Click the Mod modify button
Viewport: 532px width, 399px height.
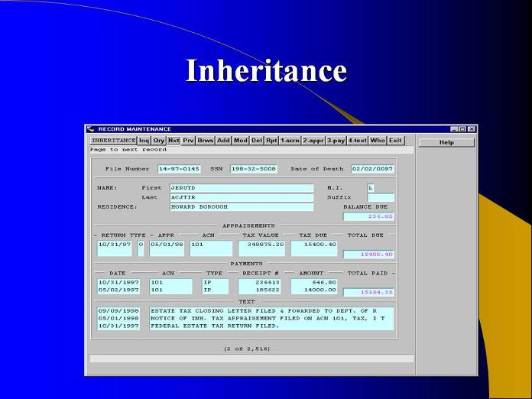[241, 141]
